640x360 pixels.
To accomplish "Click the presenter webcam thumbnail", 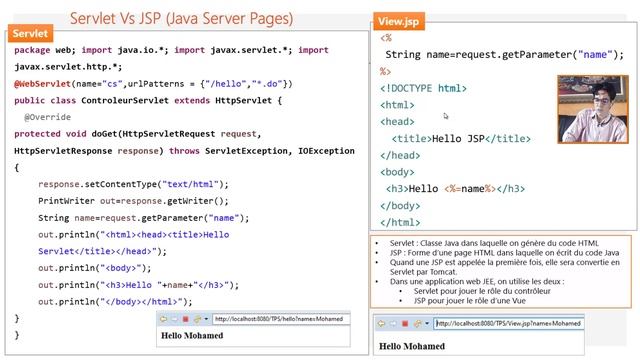I will pos(593,109).
